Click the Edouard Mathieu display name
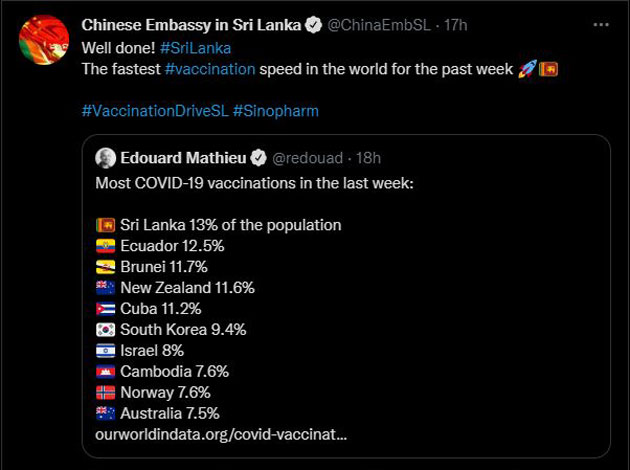Viewport: 630px width, 470px height. tap(182, 158)
